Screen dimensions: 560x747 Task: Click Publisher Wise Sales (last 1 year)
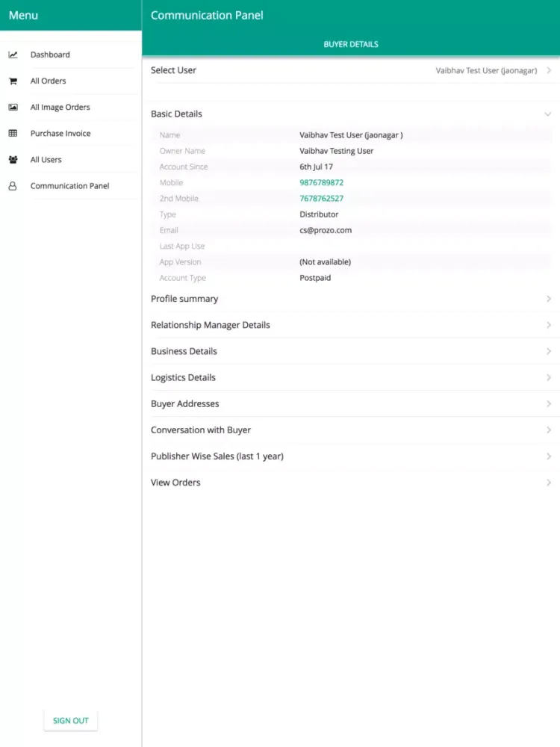(217, 456)
